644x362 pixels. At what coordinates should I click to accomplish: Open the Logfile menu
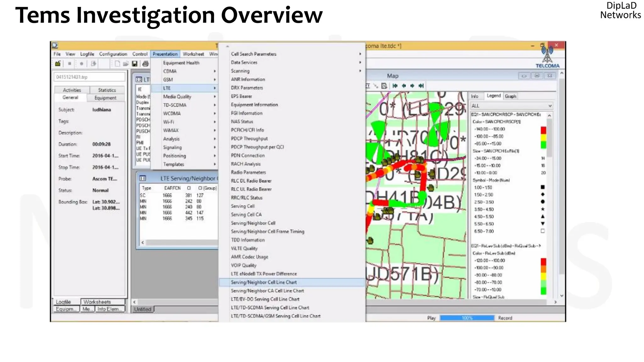[87, 54]
